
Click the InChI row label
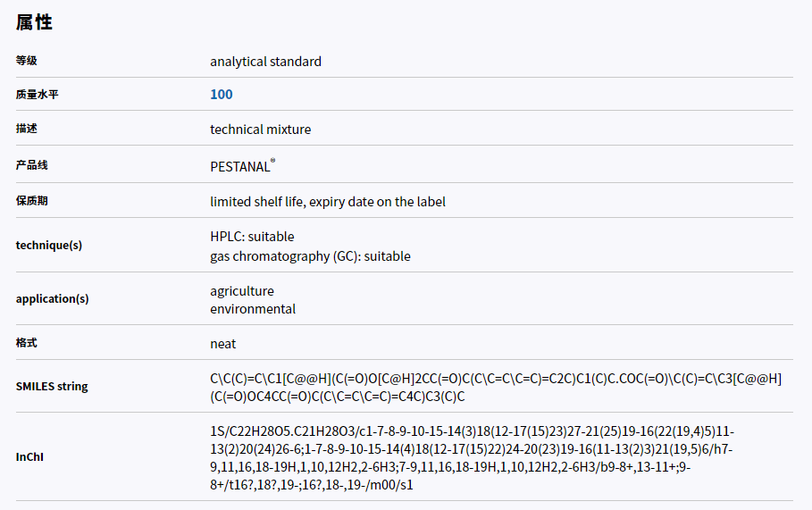[x=29, y=457]
